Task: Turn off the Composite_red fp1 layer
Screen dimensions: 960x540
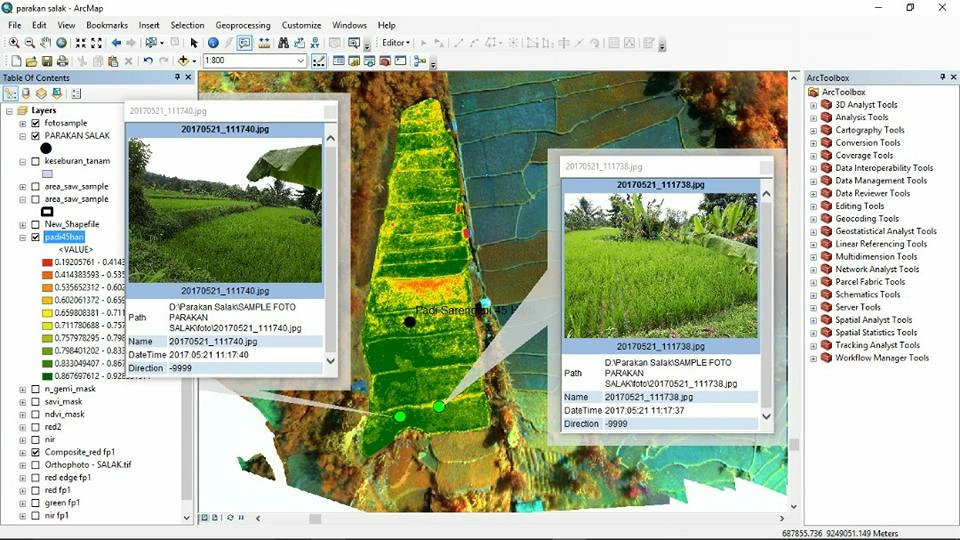Action: click(36, 452)
